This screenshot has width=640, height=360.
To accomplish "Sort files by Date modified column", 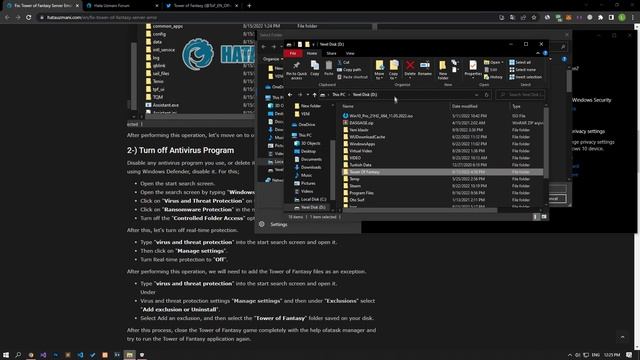I will [x=464, y=106].
